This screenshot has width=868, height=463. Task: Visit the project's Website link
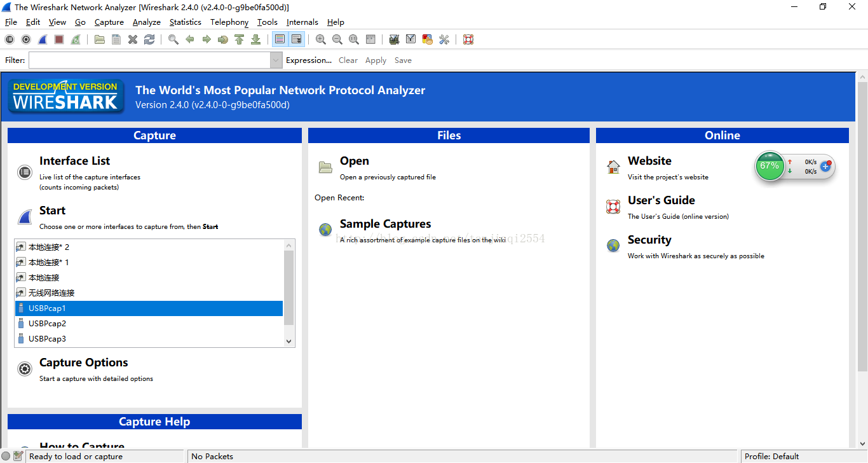coord(649,161)
